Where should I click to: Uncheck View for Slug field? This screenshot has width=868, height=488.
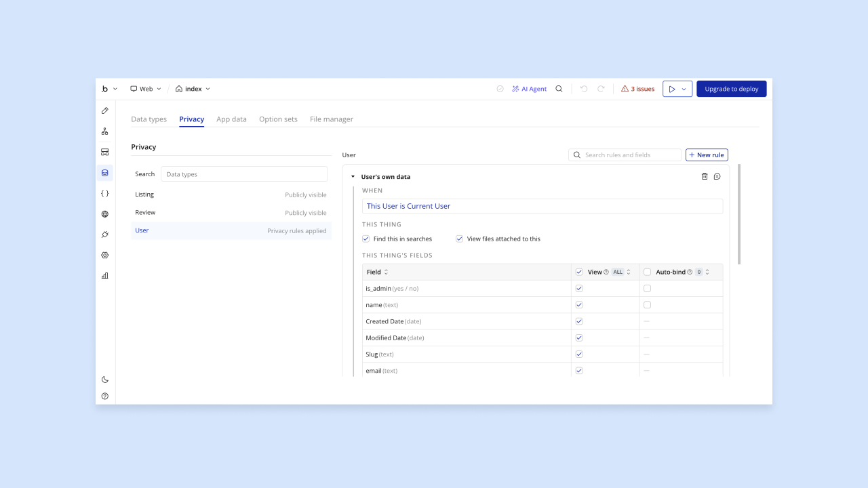579,354
